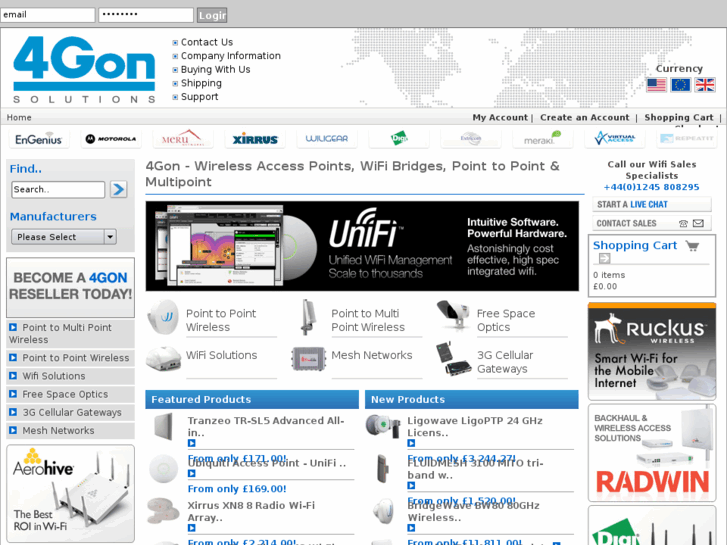This screenshot has height=545, width=727.
Task: Click the Radwin backhaul advertisement
Action: click(652, 453)
